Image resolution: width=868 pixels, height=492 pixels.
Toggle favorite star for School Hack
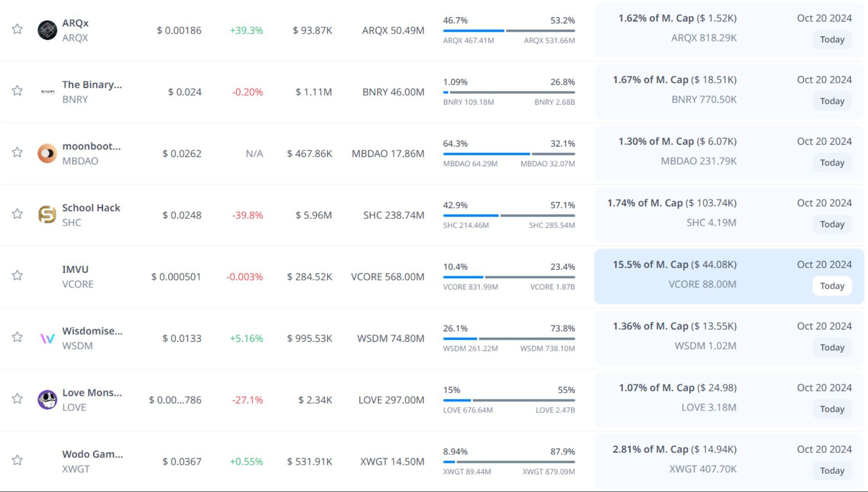(17, 214)
